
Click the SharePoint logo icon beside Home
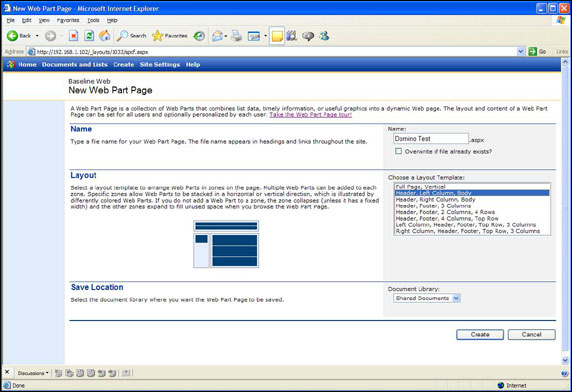11,65
